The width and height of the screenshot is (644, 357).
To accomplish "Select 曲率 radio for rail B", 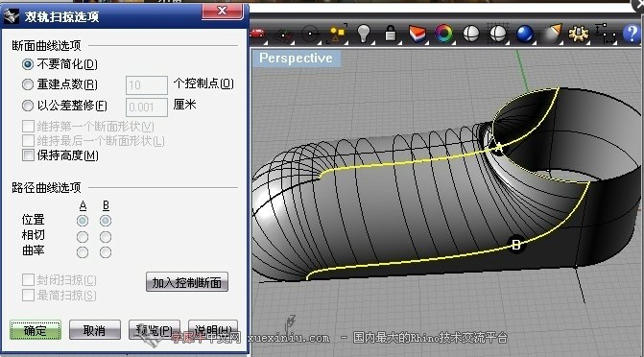I will pos(106,252).
